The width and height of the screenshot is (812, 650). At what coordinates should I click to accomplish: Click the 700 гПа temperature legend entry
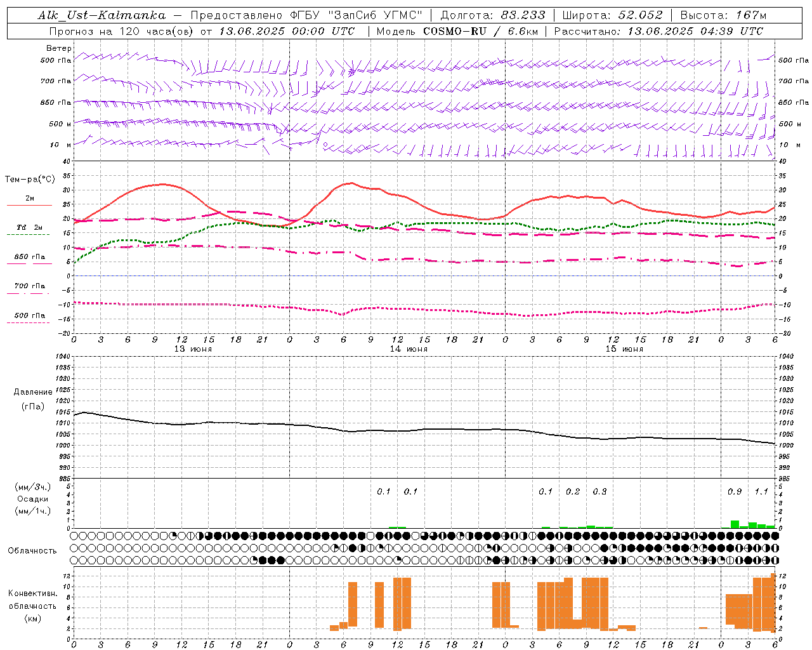point(30,286)
